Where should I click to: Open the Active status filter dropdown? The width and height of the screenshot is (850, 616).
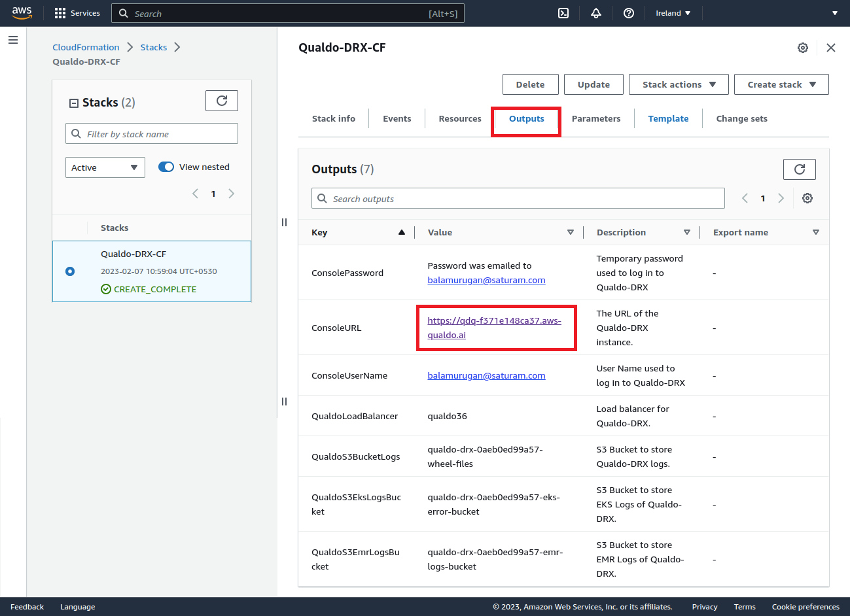[105, 167]
